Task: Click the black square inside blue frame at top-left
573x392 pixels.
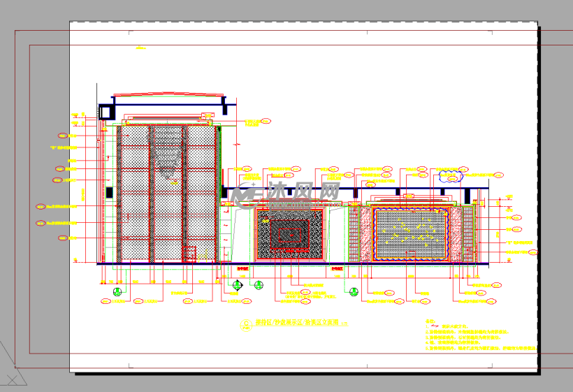Action: click(x=106, y=112)
